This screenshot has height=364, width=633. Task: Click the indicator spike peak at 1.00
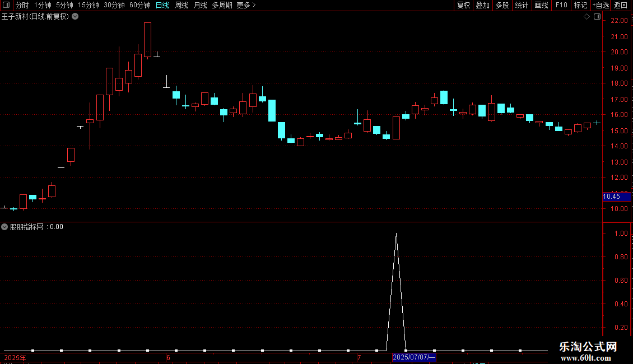click(396, 234)
